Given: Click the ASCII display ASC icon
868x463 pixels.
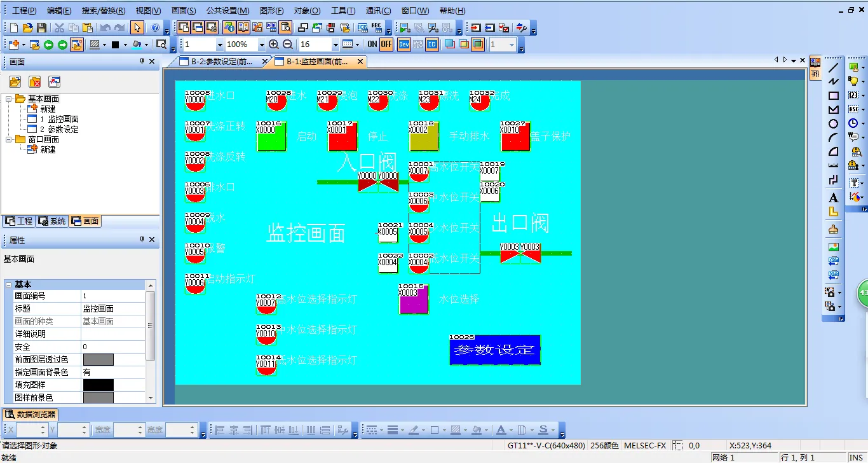Looking at the screenshot, I should coord(853,109).
